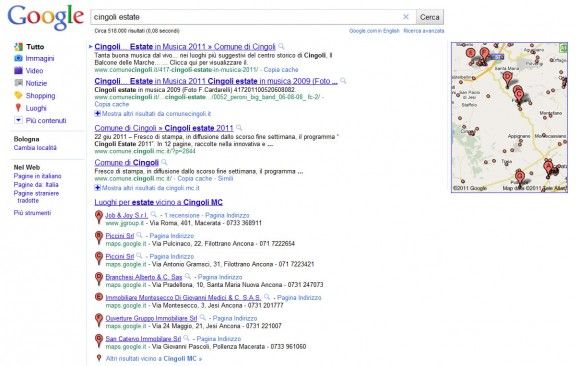Viewport: 580px width, 366px height.
Task: Preview the Job & Joy S.r.l. result via magnifier
Action: coord(154,214)
